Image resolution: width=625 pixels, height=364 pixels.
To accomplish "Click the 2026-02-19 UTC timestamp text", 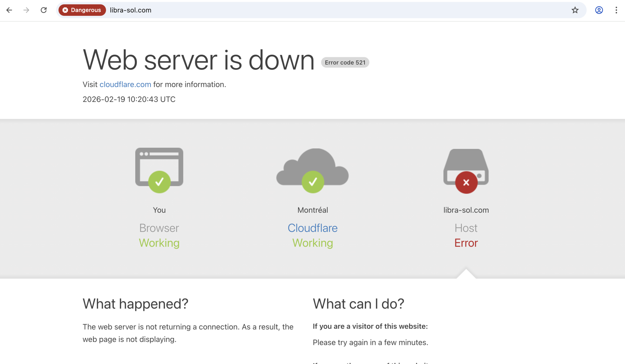I will [129, 99].
